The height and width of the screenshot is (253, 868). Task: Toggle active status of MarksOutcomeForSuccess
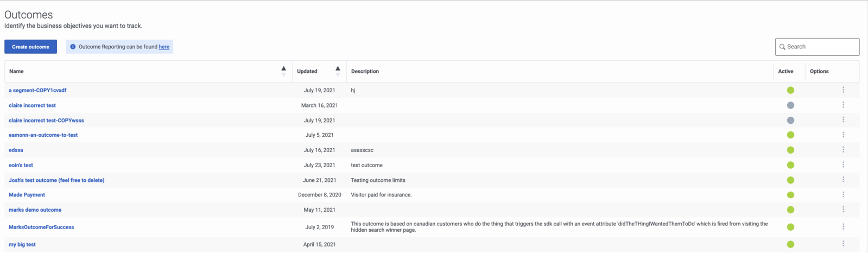[x=790, y=227]
